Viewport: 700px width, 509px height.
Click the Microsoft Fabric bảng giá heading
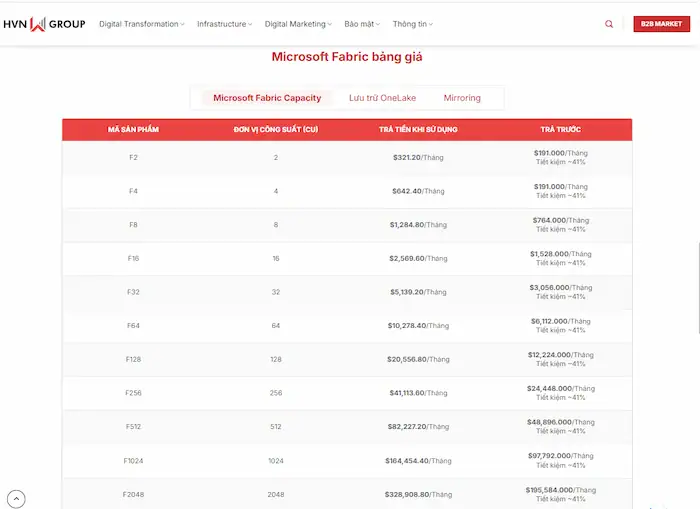(347, 57)
